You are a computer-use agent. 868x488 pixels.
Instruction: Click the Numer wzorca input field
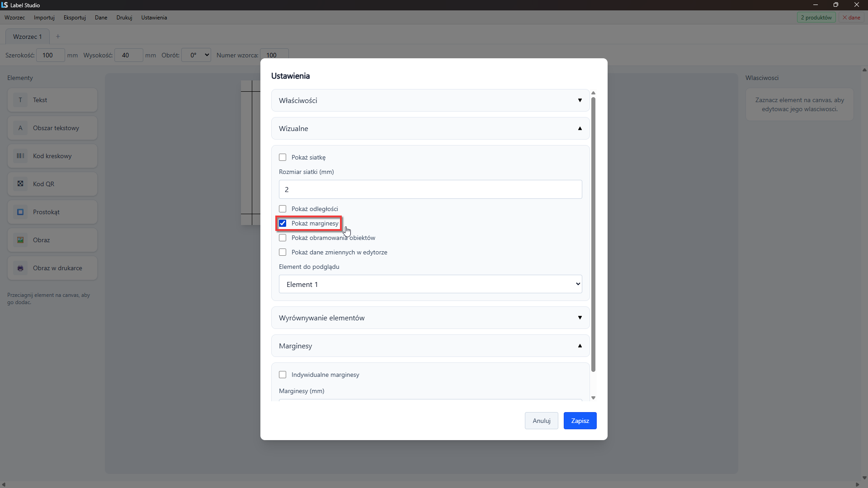tap(274, 55)
